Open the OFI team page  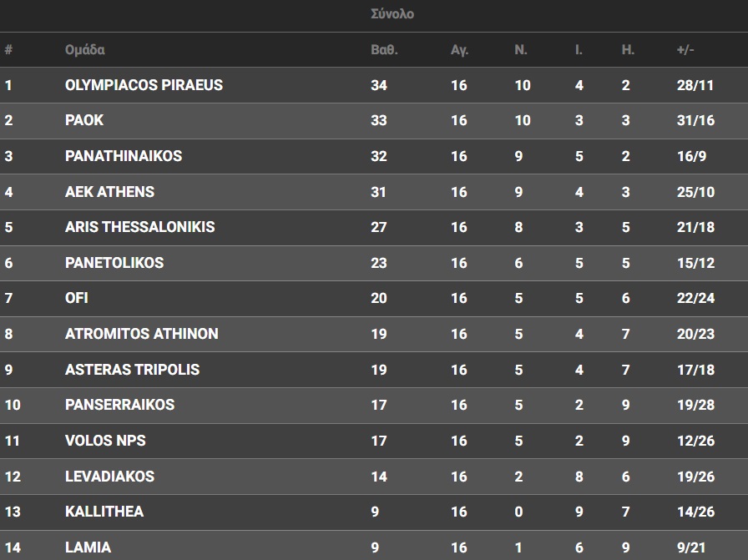click(77, 298)
